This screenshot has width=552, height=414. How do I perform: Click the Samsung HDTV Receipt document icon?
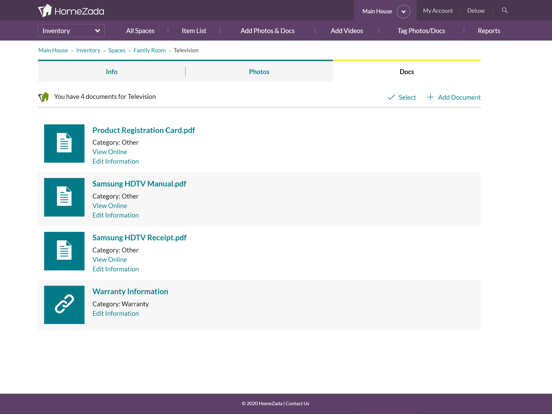[x=64, y=251]
